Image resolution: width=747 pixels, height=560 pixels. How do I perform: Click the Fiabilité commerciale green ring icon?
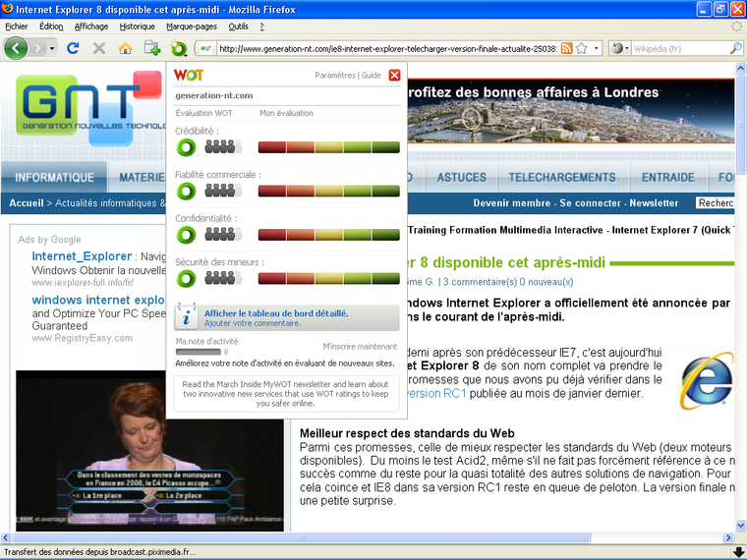pyautogui.click(x=186, y=191)
